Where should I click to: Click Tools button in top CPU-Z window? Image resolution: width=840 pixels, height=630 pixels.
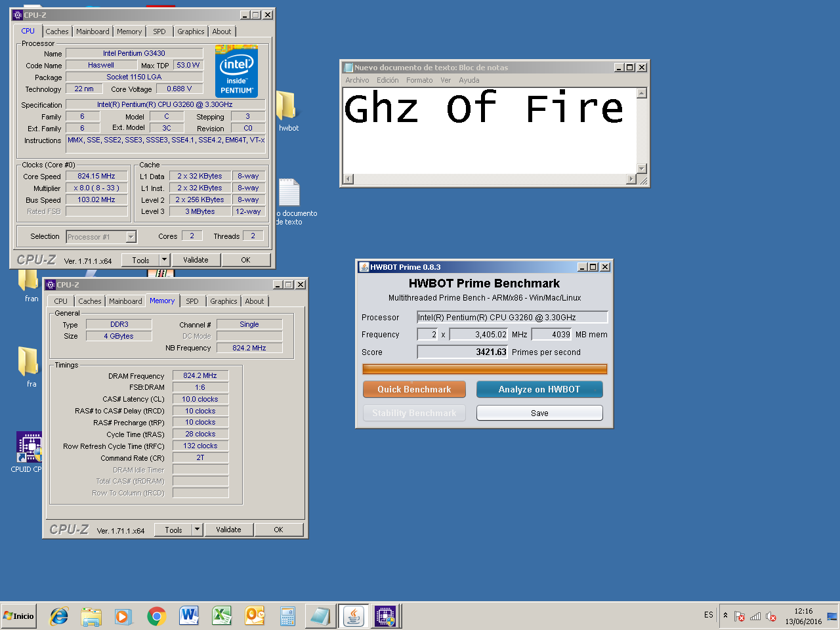[x=140, y=260]
